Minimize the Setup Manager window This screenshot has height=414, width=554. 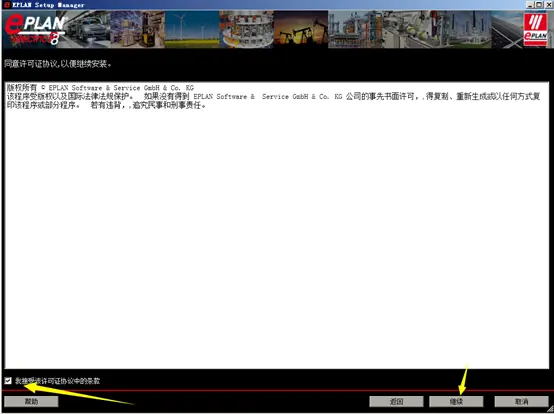530,5
